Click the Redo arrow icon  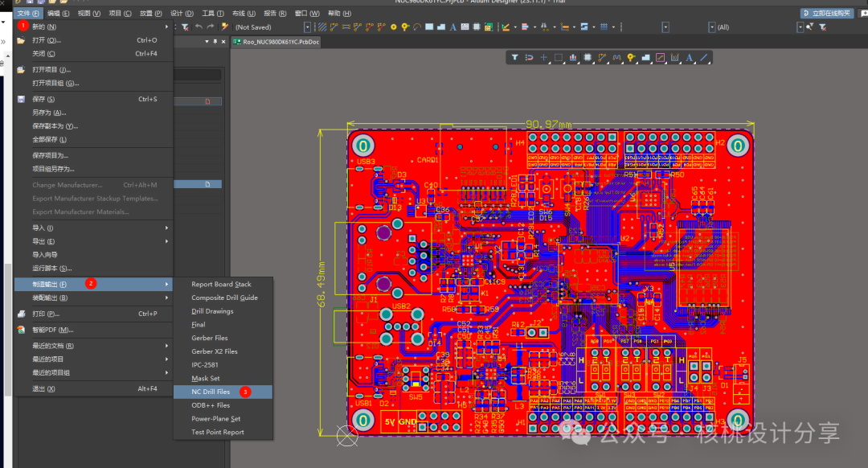tap(211, 27)
